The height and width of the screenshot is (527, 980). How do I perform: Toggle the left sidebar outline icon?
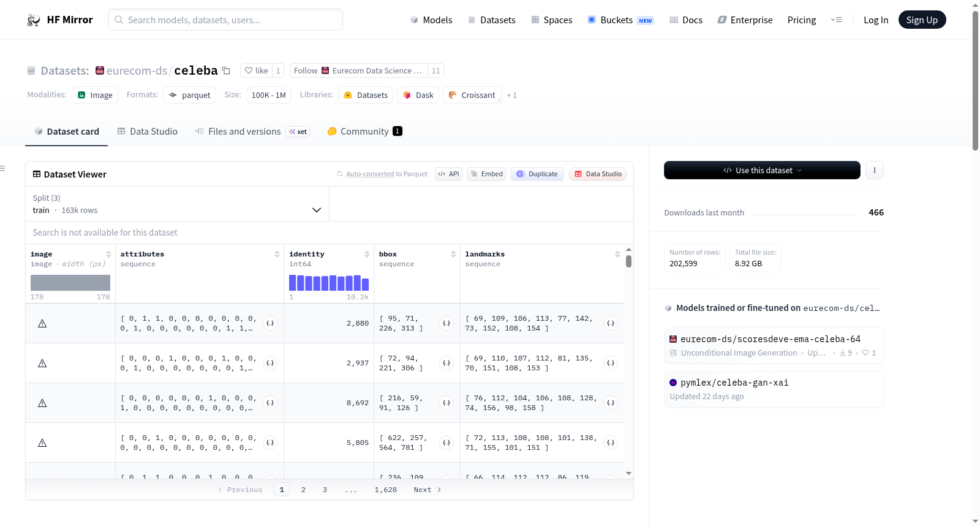pyautogui.click(x=2, y=168)
